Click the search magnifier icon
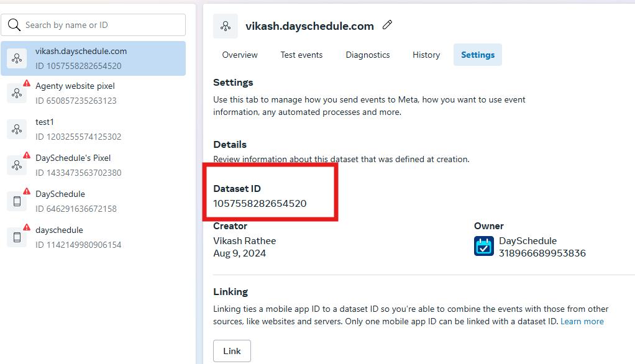 (x=14, y=25)
